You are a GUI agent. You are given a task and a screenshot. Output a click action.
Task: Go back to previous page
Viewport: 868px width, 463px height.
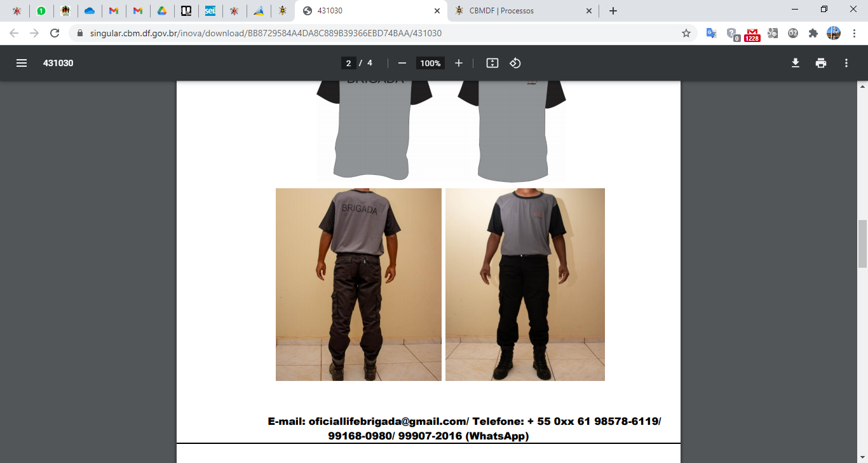coord(14,33)
